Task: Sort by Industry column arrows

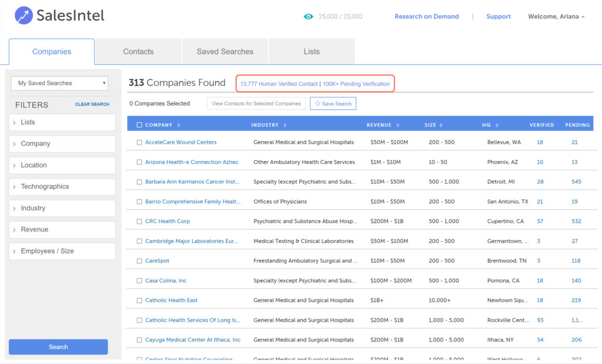Action: (x=285, y=125)
